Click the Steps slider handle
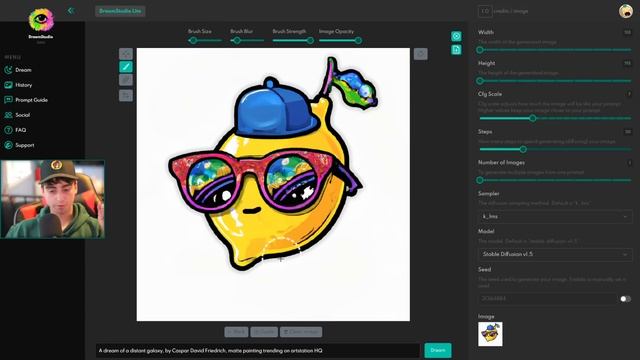The width and height of the screenshot is (640, 360). [x=523, y=149]
